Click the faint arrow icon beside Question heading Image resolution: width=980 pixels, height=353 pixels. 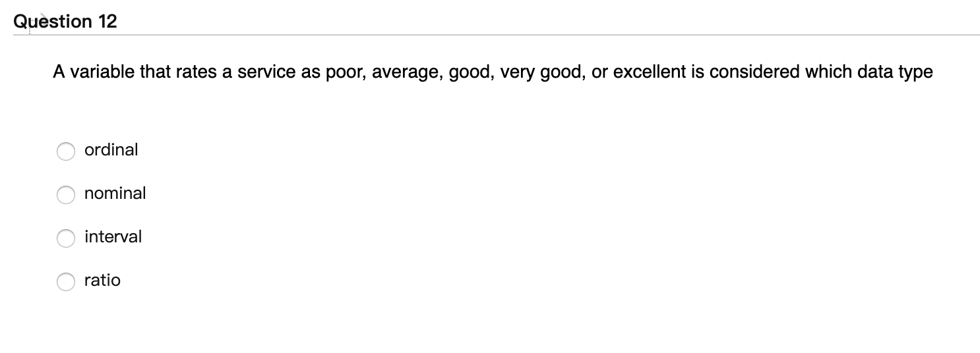point(42,16)
